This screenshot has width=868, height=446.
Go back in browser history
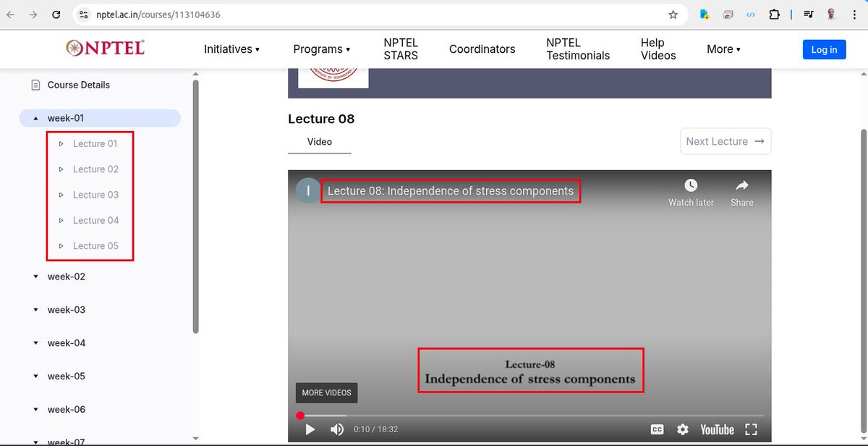tap(11, 14)
